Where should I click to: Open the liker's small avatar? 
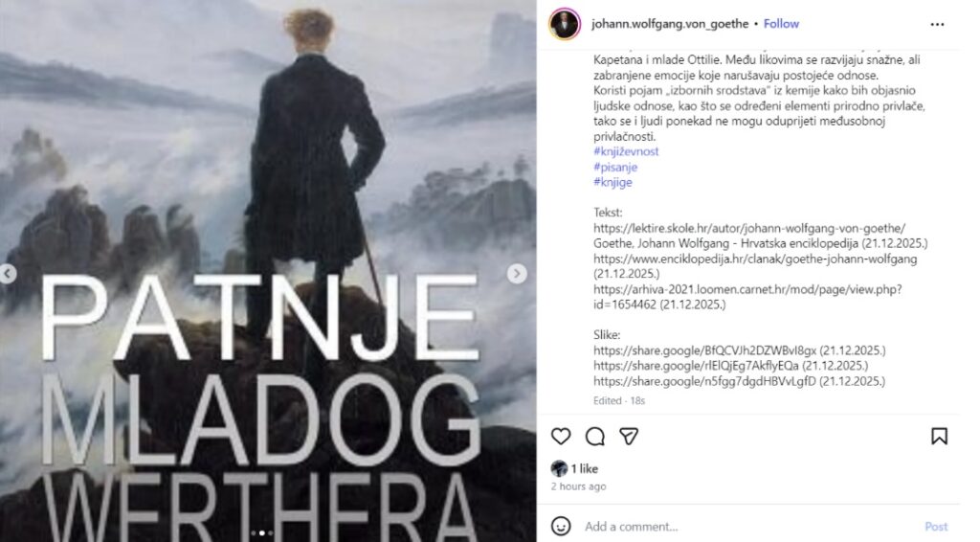click(559, 468)
